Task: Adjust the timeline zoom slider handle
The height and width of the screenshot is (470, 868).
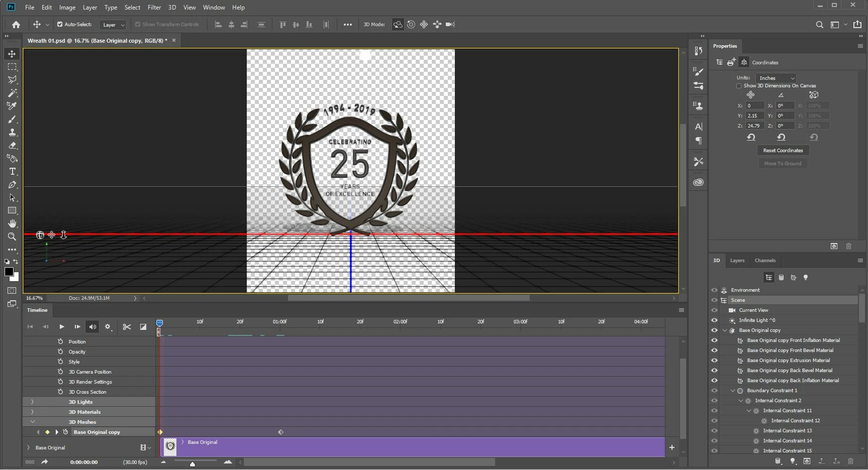Action: [192, 464]
